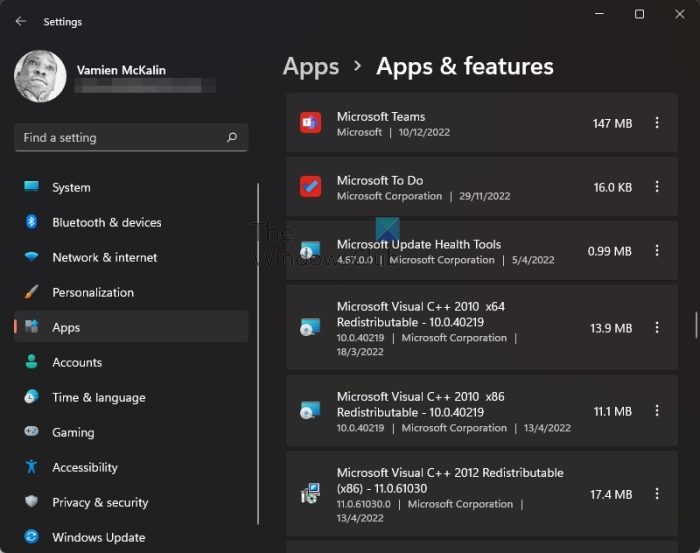Click the Personalization paintbrush icon
The image size is (700, 553).
[x=32, y=292]
